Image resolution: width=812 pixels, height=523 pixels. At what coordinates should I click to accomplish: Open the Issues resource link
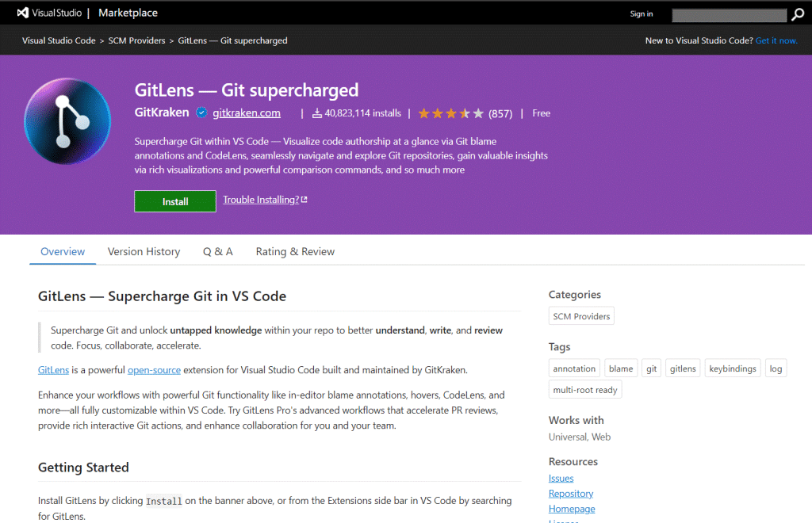[x=561, y=478]
